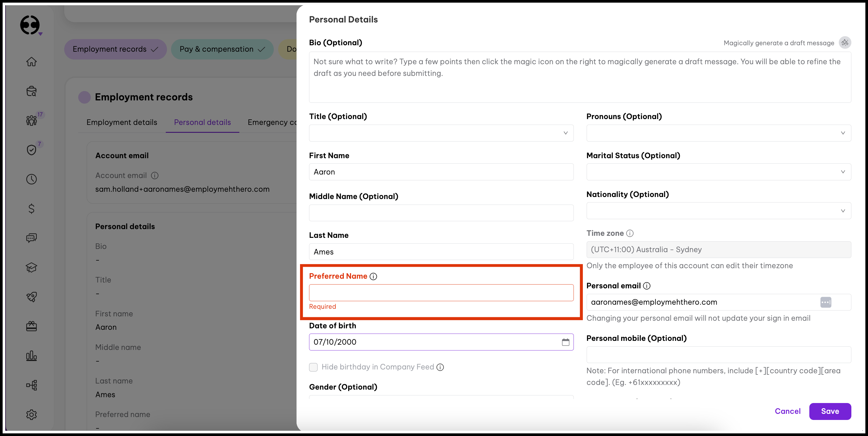Open the clock icon in sidebar
The image size is (868, 436).
[31, 179]
